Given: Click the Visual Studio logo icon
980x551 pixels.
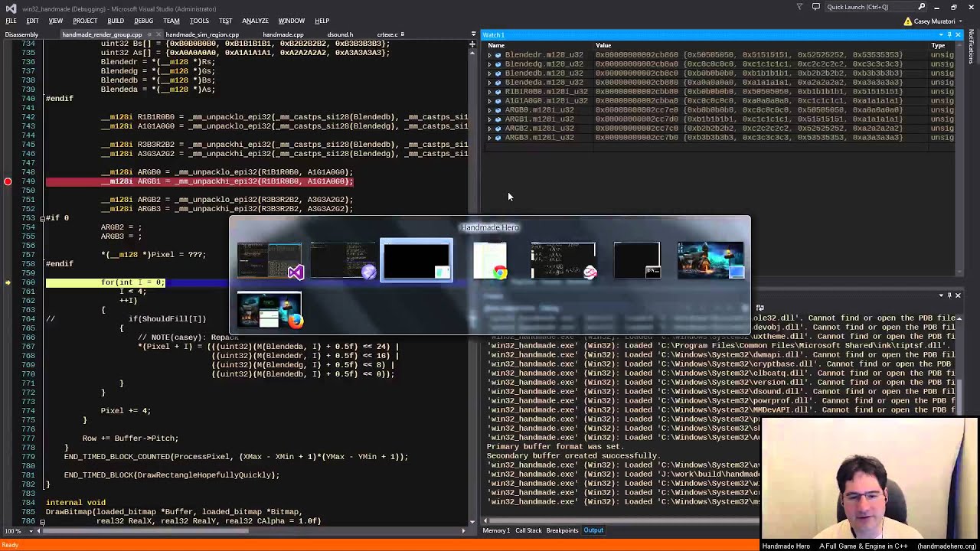Looking at the screenshot, I should [11, 8].
